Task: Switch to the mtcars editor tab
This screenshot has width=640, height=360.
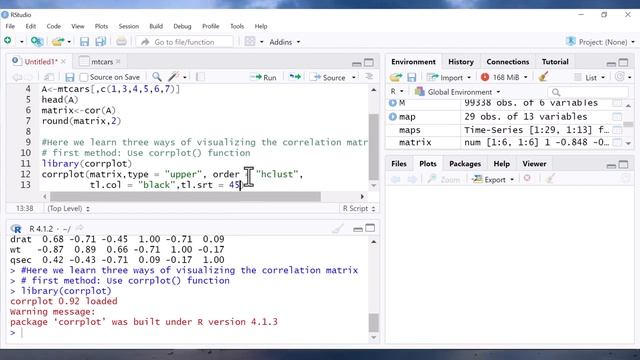Action: click(x=102, y=62)
